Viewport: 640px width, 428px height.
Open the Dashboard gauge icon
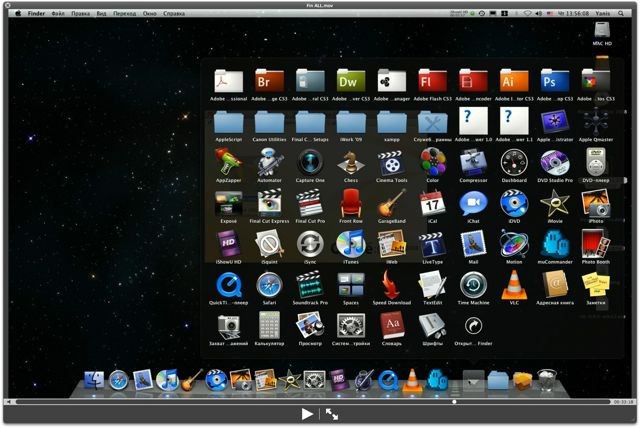click(x=514, y=162)
